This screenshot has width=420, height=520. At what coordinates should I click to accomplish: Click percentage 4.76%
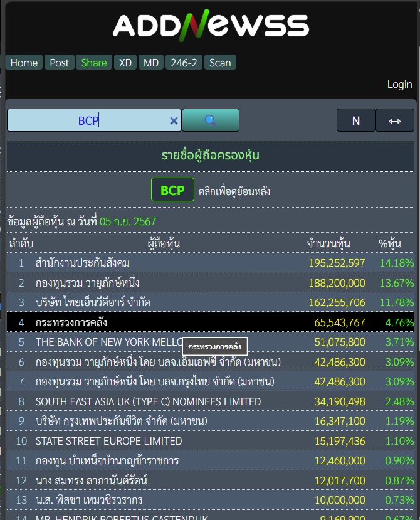coord(399,322)
